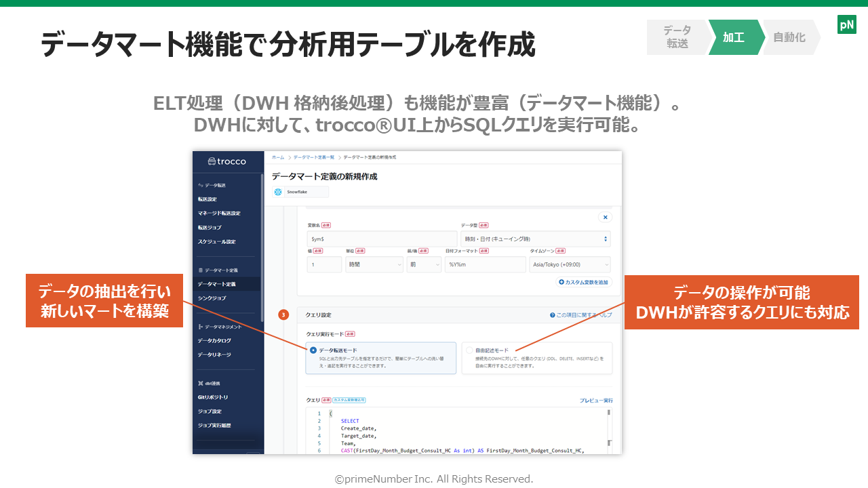Click the orange step 3 badge
The image size is (868, 488).
click(283, 315)
